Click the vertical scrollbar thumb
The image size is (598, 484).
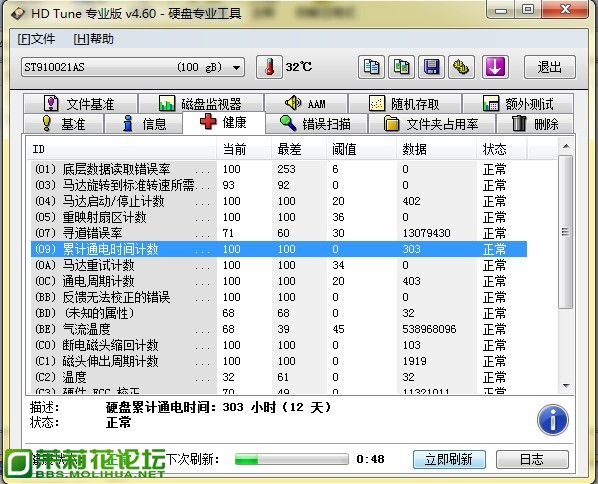[x=566, y=232]
